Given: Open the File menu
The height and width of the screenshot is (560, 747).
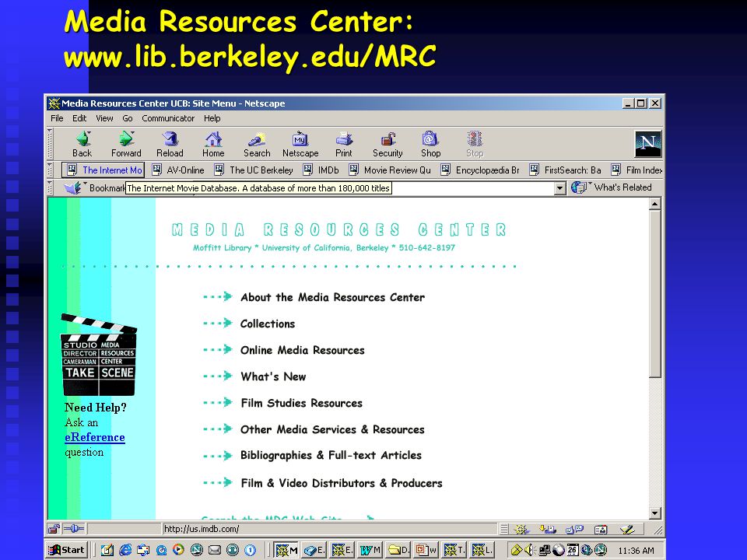Looking at the screenshot, I should coord(57,118).
